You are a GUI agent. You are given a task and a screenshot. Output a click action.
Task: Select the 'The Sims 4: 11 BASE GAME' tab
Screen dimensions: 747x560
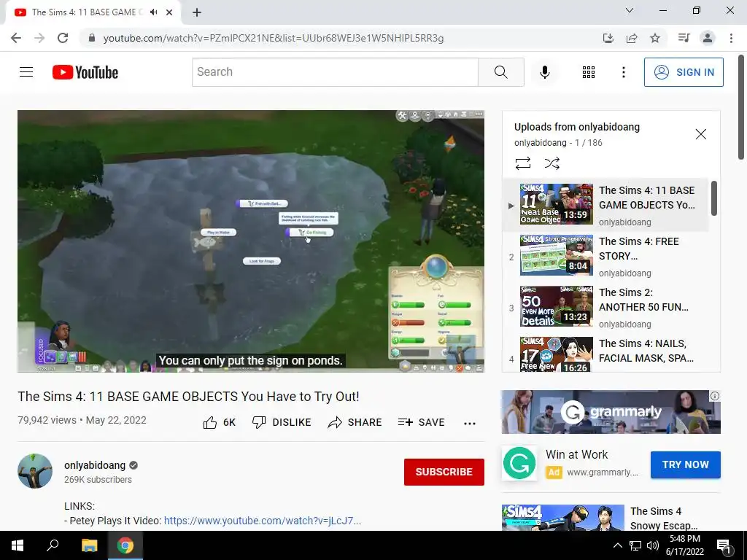click(93, 12)
